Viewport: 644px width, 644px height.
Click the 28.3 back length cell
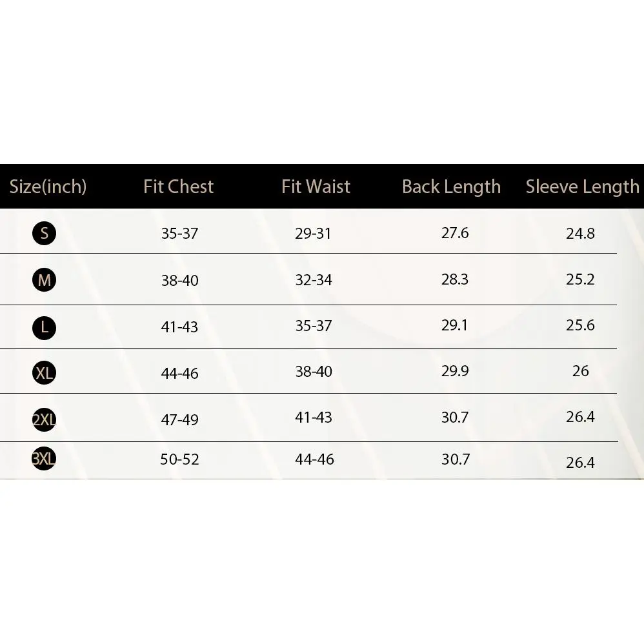(x=455, y=279)
